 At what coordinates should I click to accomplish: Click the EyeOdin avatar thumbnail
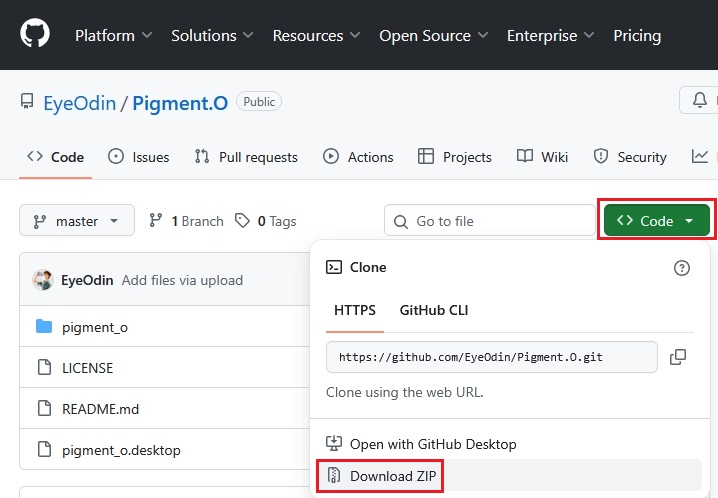(43, 280)
